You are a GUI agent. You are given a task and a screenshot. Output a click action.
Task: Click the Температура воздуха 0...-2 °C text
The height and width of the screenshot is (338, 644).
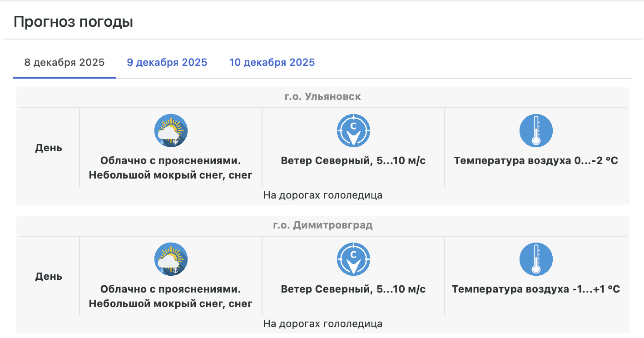[536, 161]
